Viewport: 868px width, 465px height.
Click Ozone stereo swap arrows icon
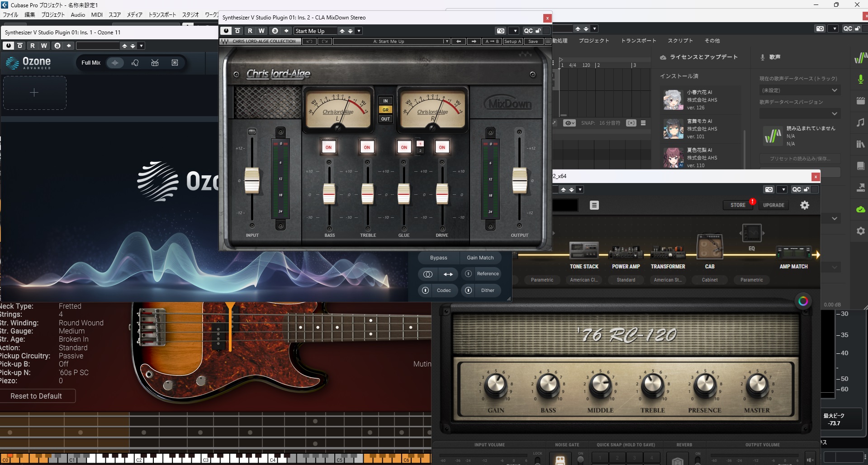coord(448,274)
